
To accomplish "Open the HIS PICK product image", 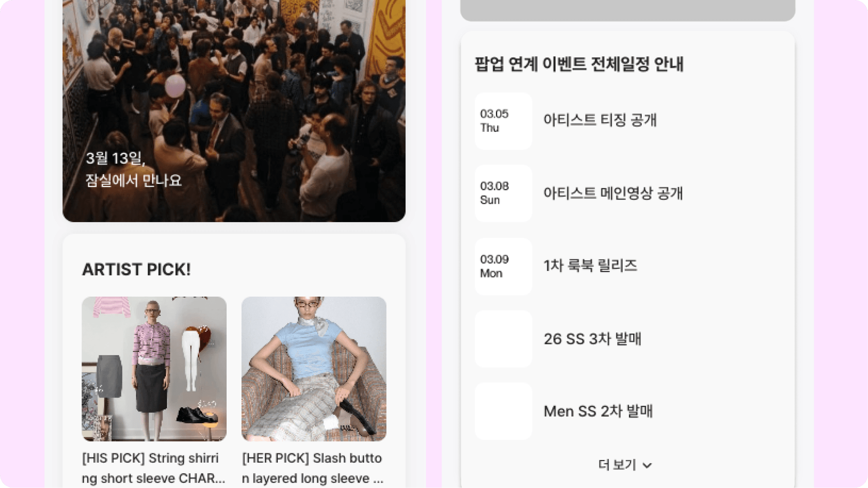I will click(x=154, y=369).
